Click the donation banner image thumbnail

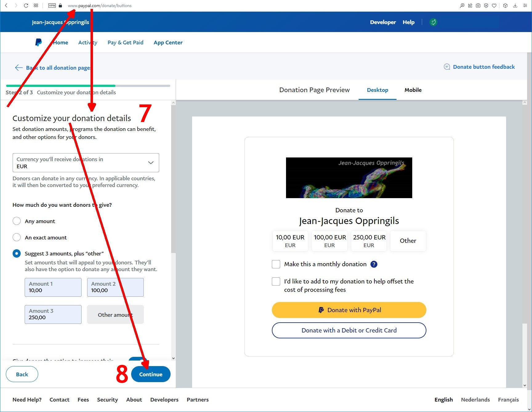click(349, 178)
